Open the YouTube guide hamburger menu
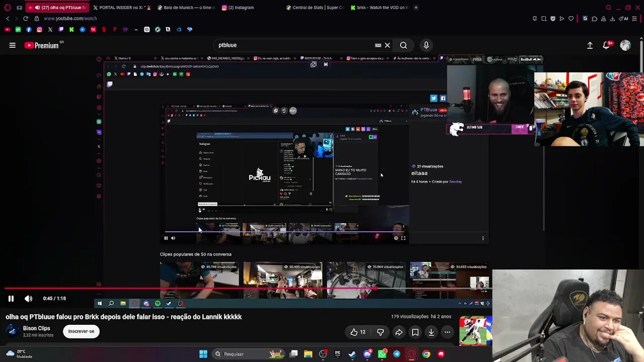The image size is (644, 362). click(13, 45)
